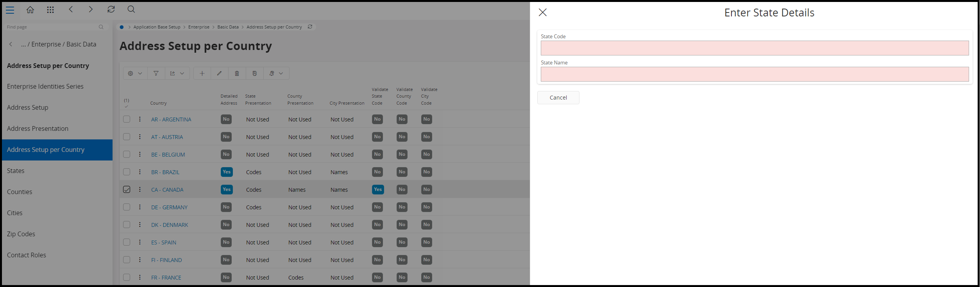Click the trash delete icon

237,73
